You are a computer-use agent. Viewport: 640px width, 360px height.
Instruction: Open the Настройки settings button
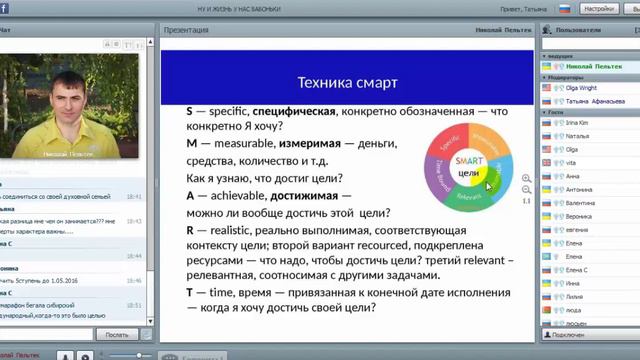[x=599, y=9]
